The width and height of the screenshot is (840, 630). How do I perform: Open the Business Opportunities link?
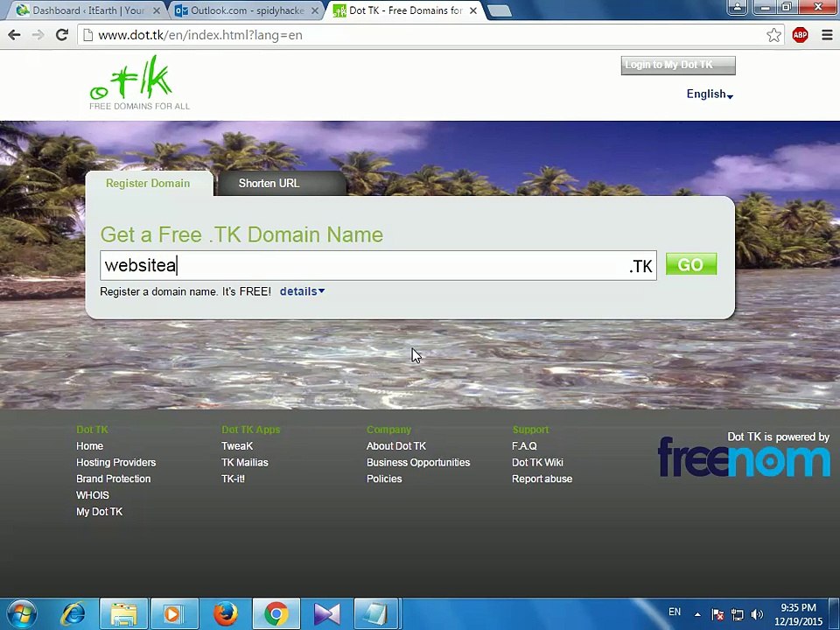[x=418, y=463]
